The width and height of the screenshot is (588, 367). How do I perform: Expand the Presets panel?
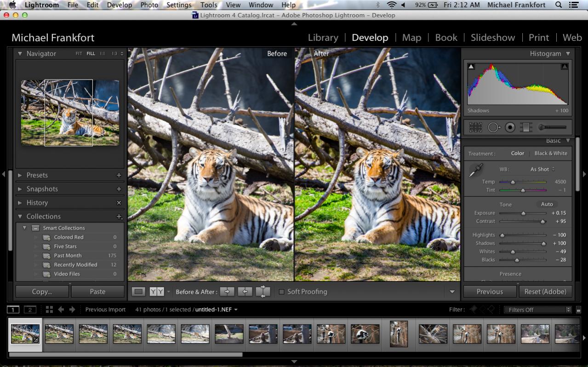click(20, 175)
